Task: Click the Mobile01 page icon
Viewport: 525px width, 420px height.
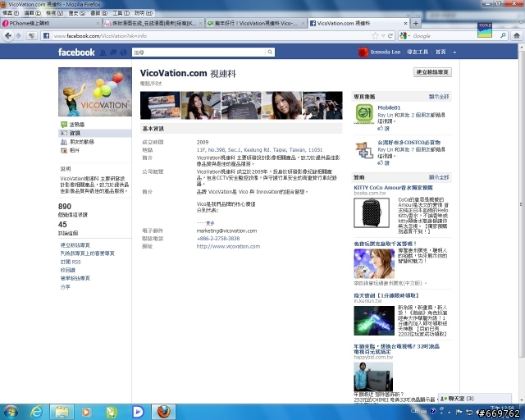Action: click(364, 113)
